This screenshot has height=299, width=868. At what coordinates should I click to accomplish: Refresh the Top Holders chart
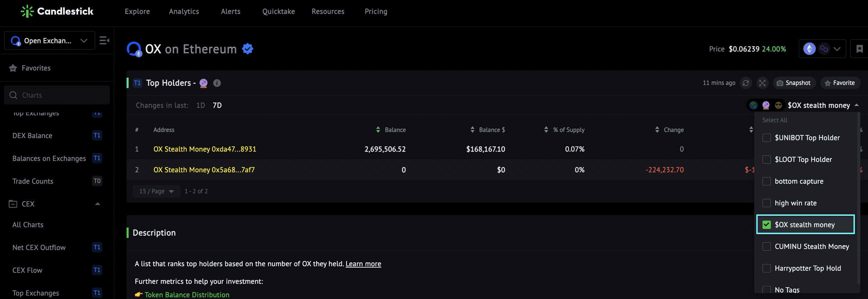[746, 83]
